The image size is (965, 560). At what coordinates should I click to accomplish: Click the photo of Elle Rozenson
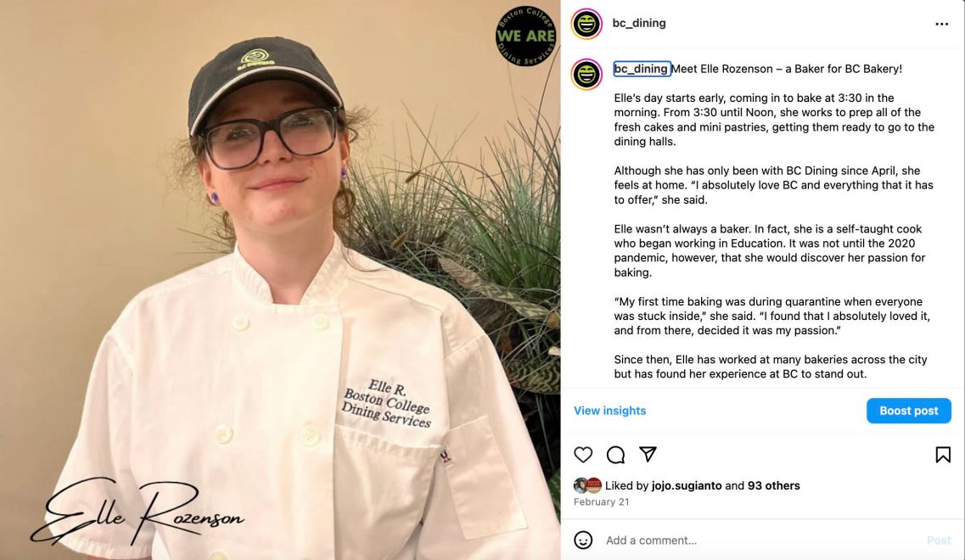280,280
